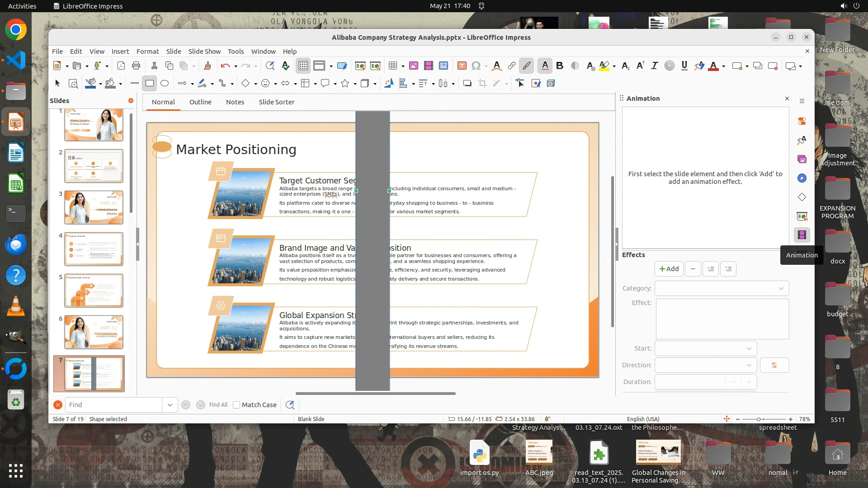Open the Slide Show menu
The width and height of the screenshot is (868, 488).
click(204, 51)
